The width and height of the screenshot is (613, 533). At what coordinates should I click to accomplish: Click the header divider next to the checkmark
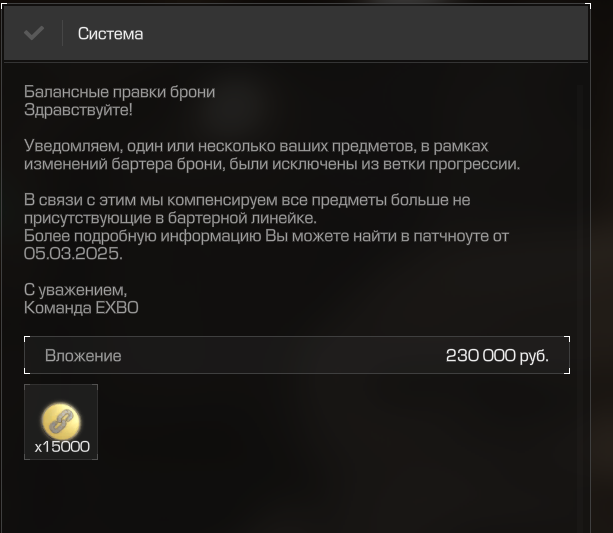pos(62,33)
